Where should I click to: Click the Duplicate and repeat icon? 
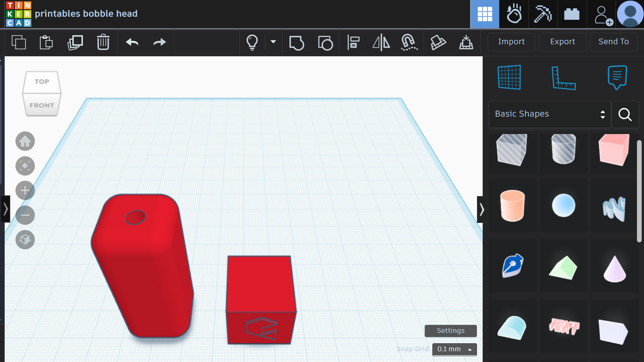75,42
